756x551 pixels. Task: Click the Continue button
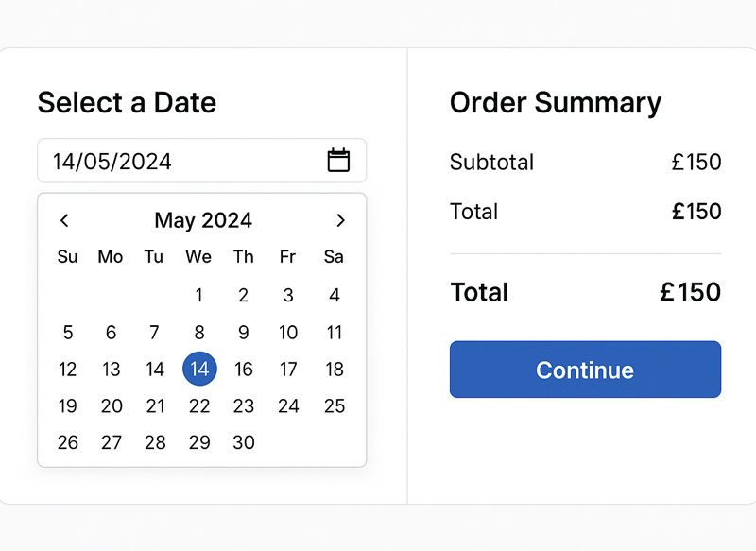(x=585, y=370)
